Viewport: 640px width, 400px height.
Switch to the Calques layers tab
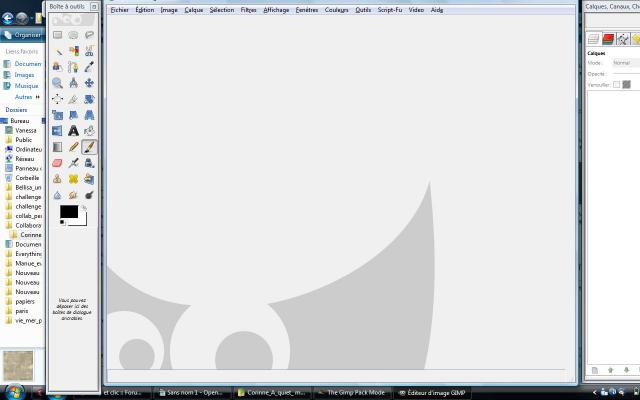tap(593, 39)
